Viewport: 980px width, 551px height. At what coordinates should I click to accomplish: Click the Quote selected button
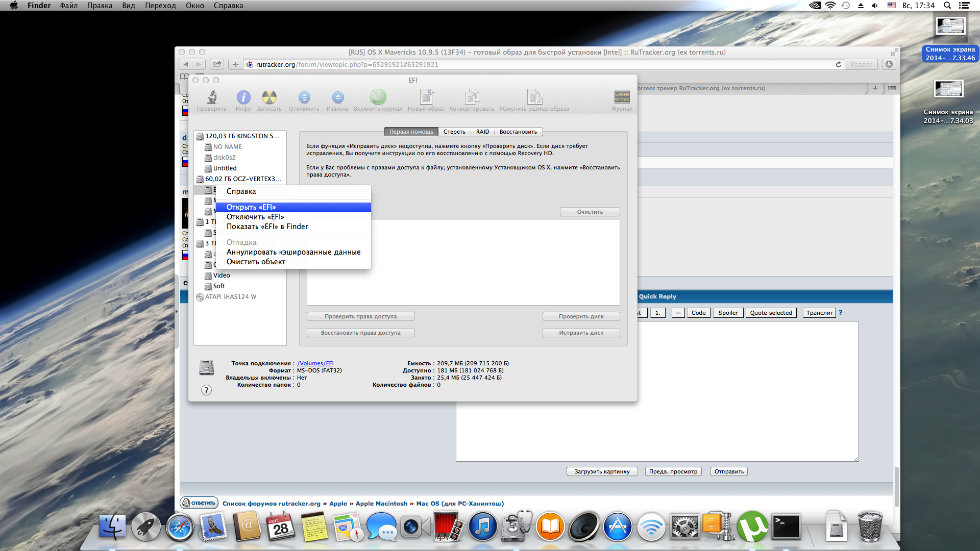coord(771,313)
